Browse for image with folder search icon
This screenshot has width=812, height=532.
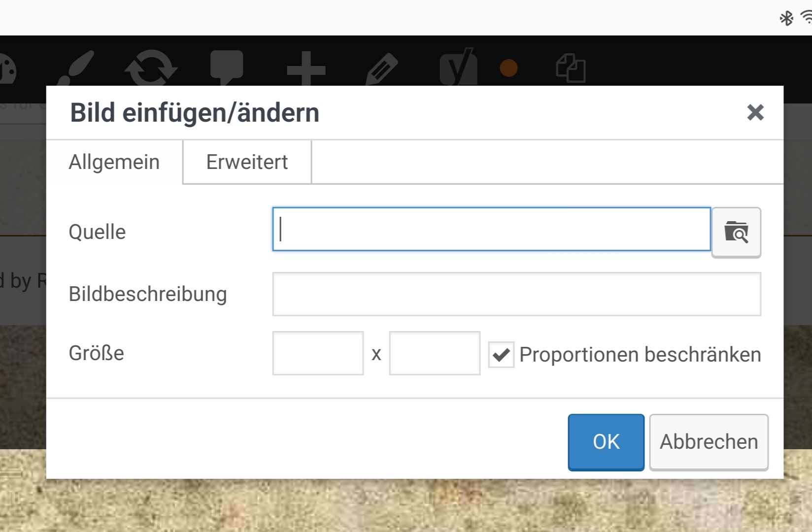click(736, 232)
